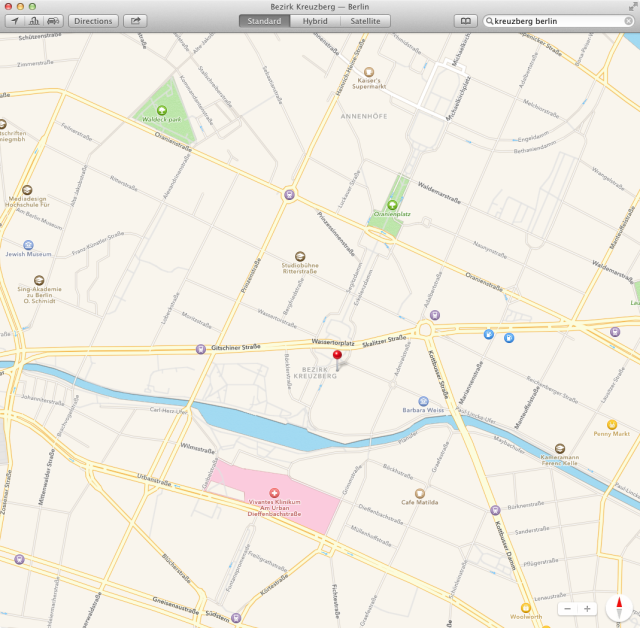This screenshot has height=628, width=640.
Task: Click the Urbanstraße label
Action: [154, 479]
